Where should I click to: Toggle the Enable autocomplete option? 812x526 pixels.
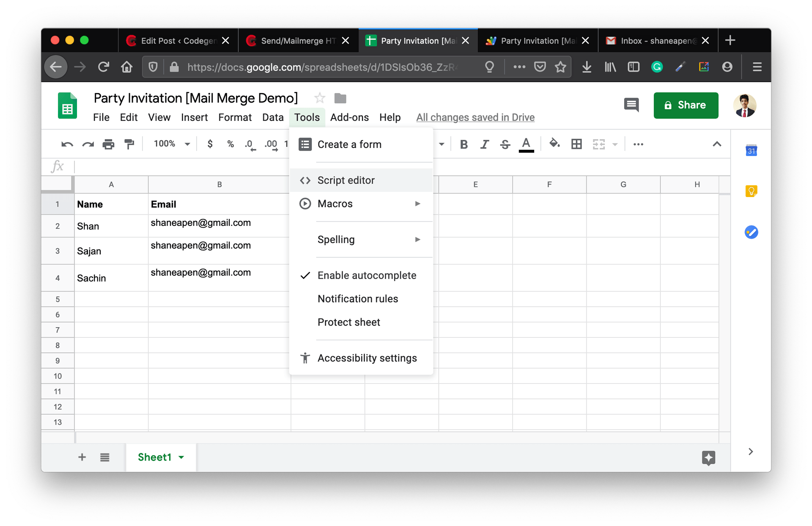point(366,275)
